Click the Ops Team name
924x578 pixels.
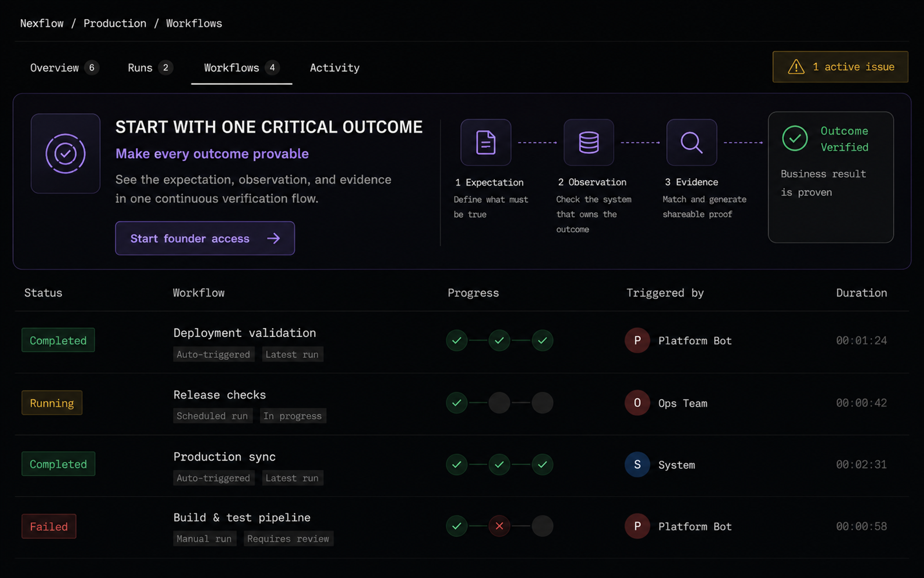[x=683, y=403]
